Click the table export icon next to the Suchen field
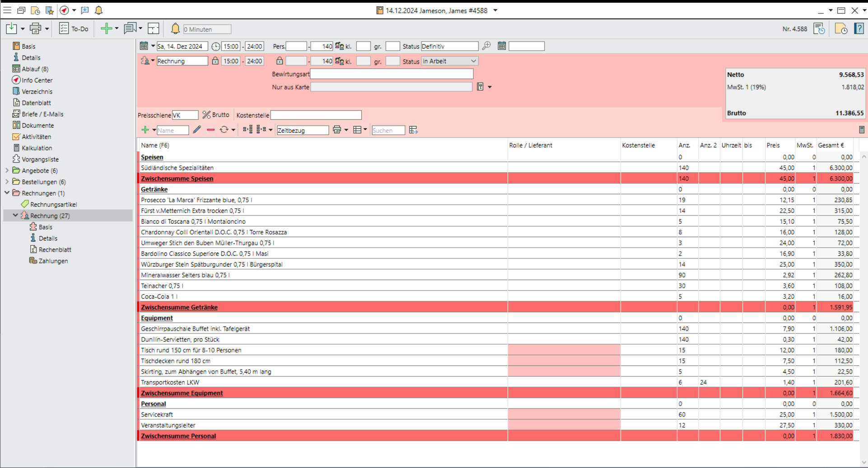The image size is (868, 468). [x=413, y=130]
